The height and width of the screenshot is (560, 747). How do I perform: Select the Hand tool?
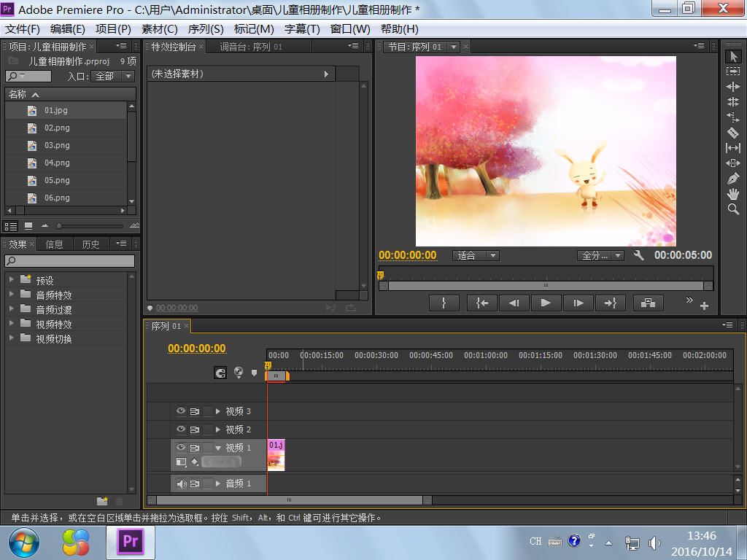[x=733, y=194]
